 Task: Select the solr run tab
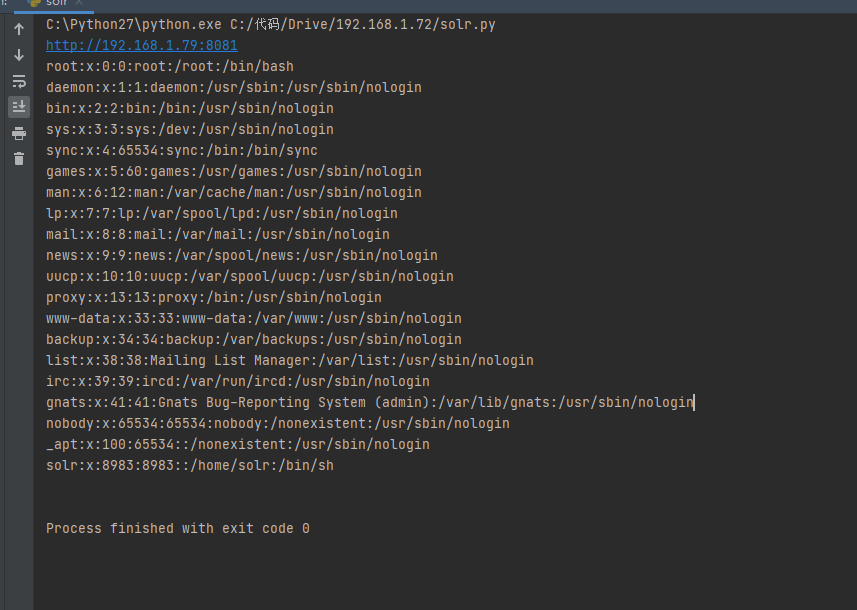(55, 3)
